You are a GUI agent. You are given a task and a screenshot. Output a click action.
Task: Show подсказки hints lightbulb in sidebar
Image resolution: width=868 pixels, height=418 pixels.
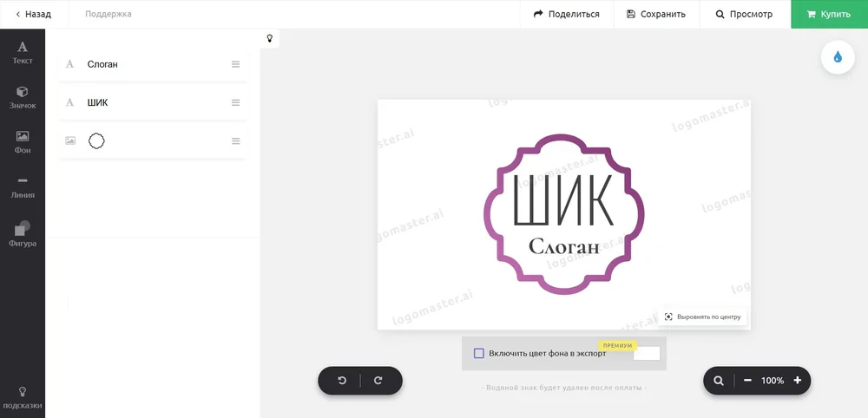point(23,397)
